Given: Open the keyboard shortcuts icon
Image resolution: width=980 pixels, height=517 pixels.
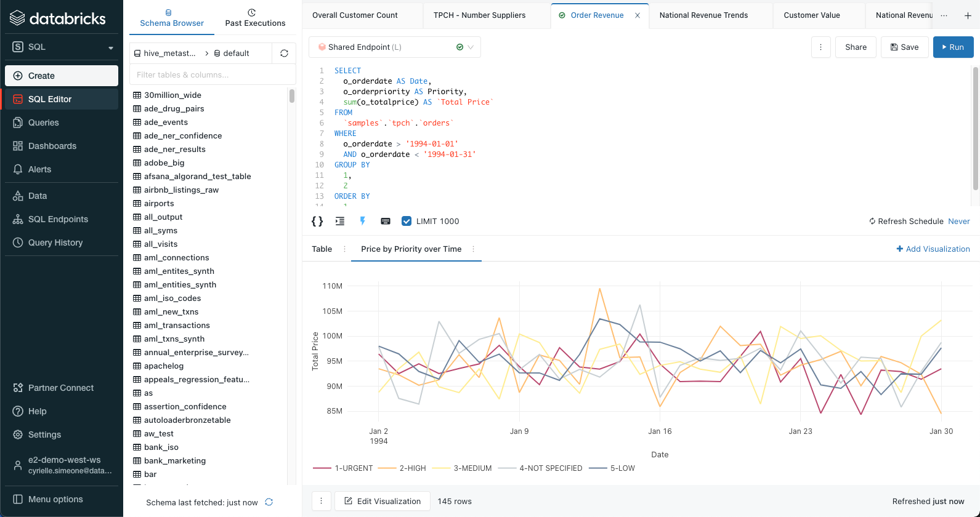Looking at the screenshot, I should pos(386,222).
